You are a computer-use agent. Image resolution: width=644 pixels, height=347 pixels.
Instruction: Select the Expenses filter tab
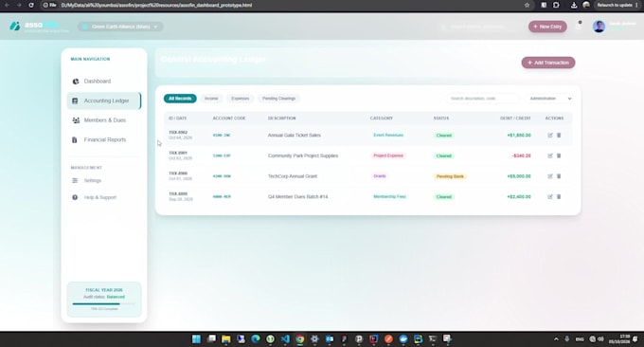point(240,99)
